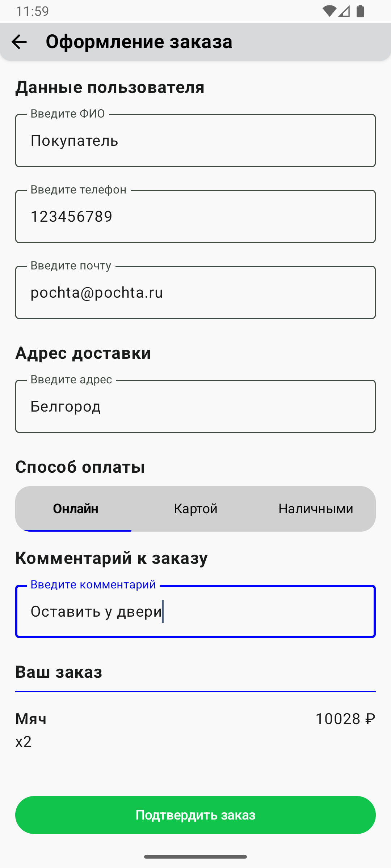Image resolution: width=391 pixels, height=868 pixels.
Task: Switch to Картой payment tab
Action: pyautogui.click(x=195, y=509)
